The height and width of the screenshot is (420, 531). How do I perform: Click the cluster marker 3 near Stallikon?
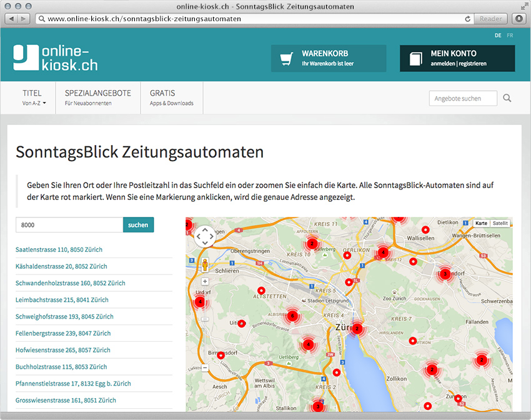pyautogui.click(x=318, y=407)
